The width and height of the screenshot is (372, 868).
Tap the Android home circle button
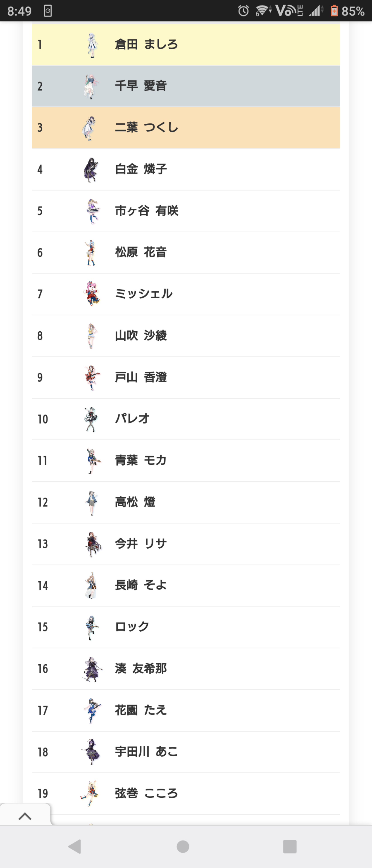tap(183, 846)
